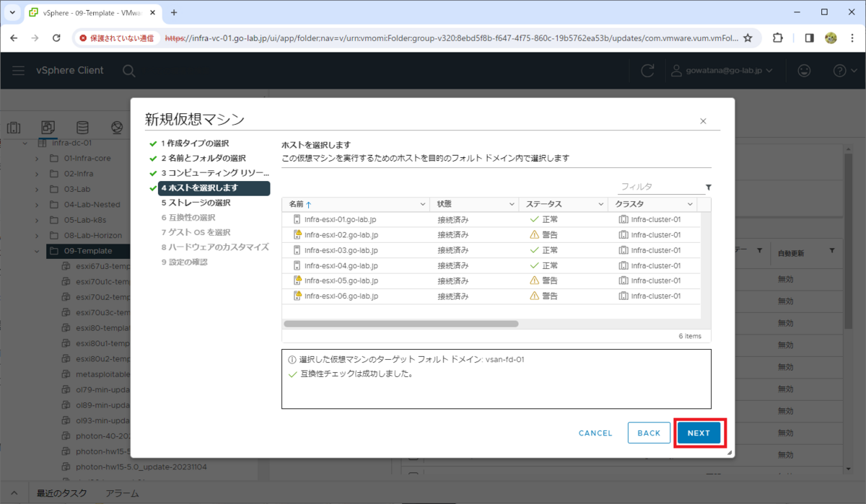Image resolution: width=866 pixels, height=504 pixels.
Task: Select wizard step 4 ホストを選択します
Action: (x=214, y=188)
